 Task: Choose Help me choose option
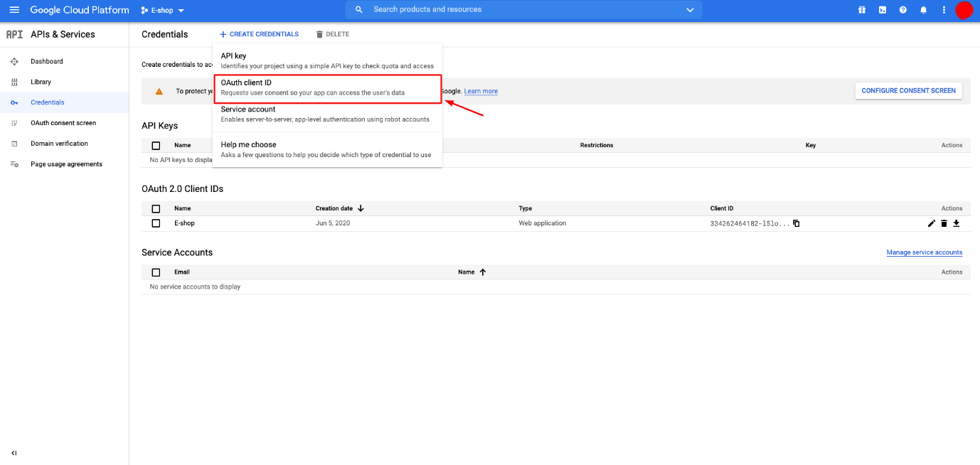point(327,149)
